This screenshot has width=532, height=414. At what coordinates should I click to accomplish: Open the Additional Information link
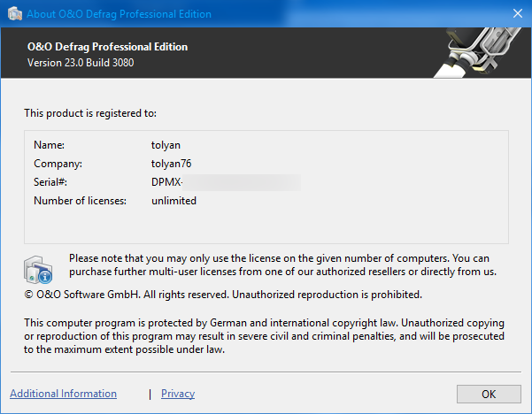63,394
